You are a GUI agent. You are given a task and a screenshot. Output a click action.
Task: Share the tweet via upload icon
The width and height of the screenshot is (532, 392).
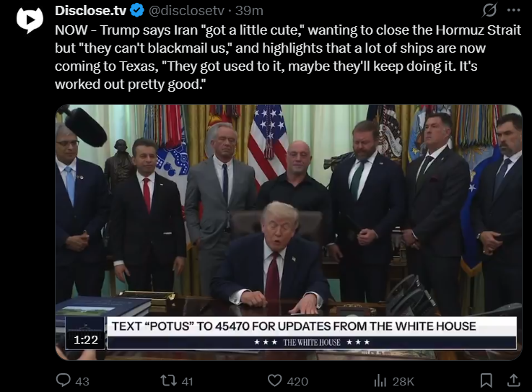513,380
